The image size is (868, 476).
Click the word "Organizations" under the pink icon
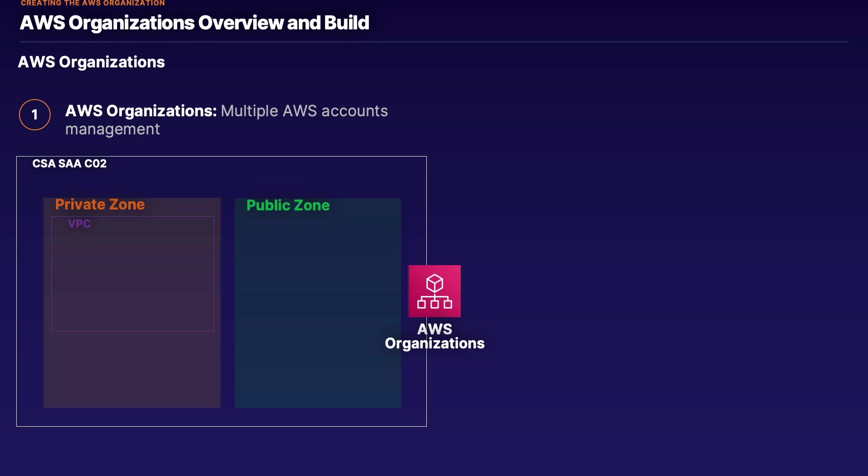(x=434, y=343)
